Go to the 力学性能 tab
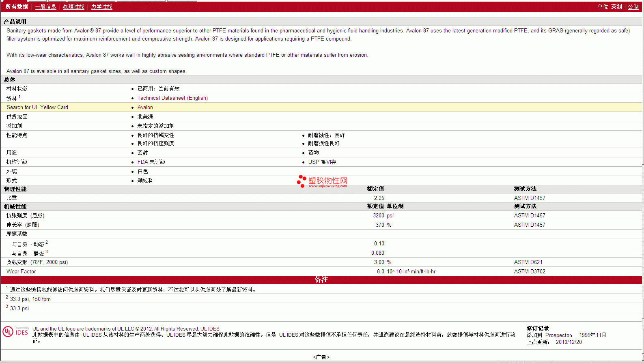644x363 pixels. [101, 6]
